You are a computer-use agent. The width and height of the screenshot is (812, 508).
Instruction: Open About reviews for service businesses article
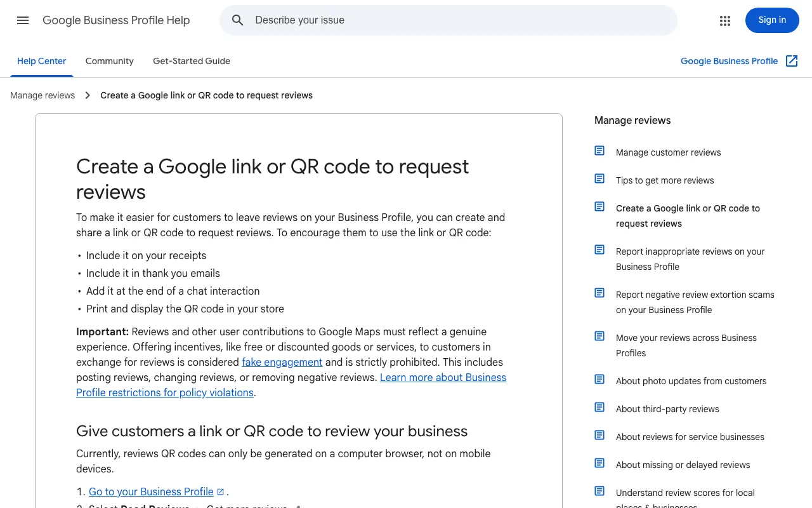(x=690, y=437)
